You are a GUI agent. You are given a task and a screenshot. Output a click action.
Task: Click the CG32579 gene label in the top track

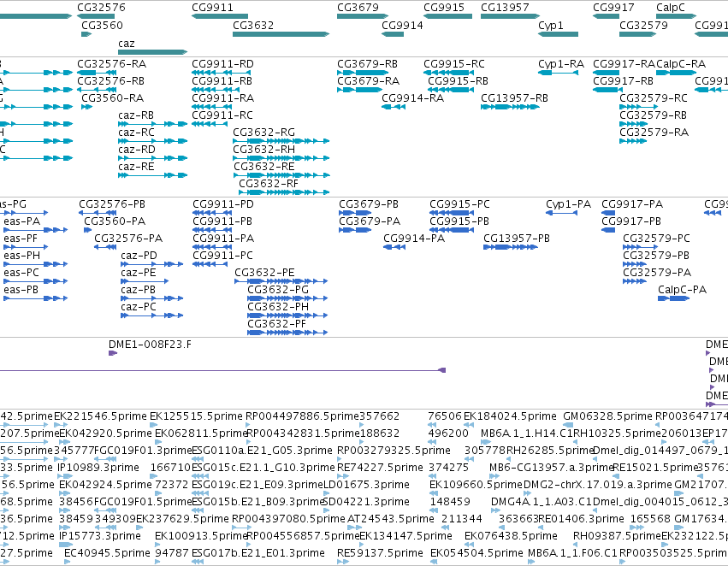[x=643, y=25]
